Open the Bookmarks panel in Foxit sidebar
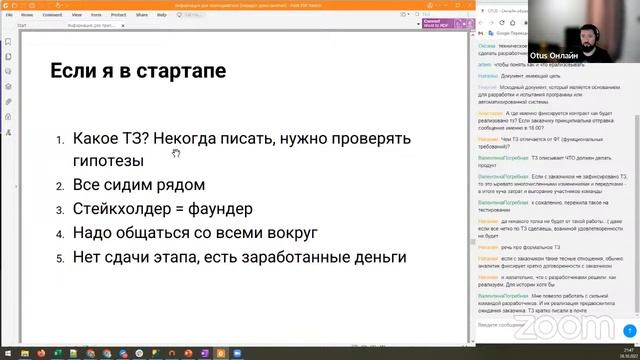The width and height of the screenshot is (640, 360). [x=8, y=42]
